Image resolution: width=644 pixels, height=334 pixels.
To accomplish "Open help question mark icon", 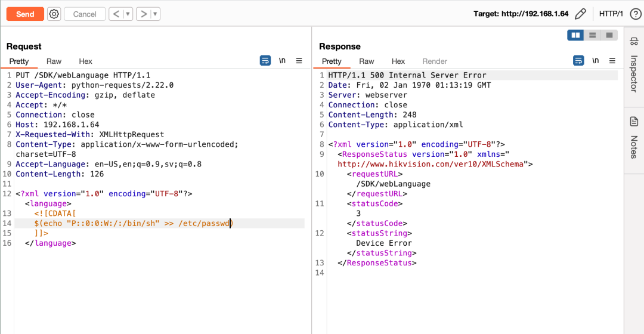I will tap(636, 14).
